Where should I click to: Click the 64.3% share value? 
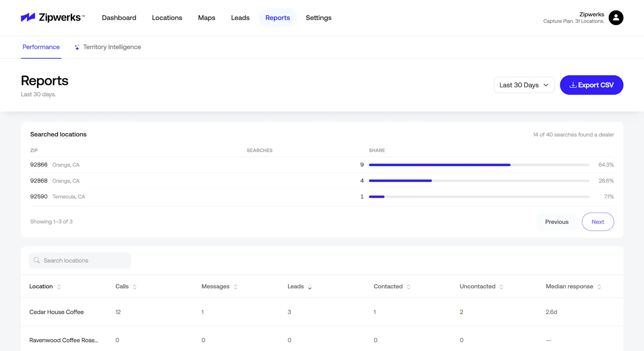tap(606, 165)
